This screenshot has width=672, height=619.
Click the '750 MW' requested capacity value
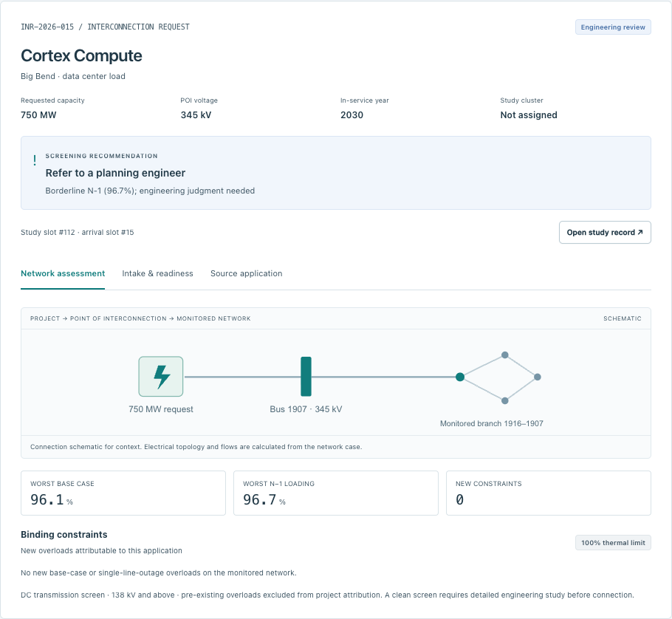tap(38, 115)
